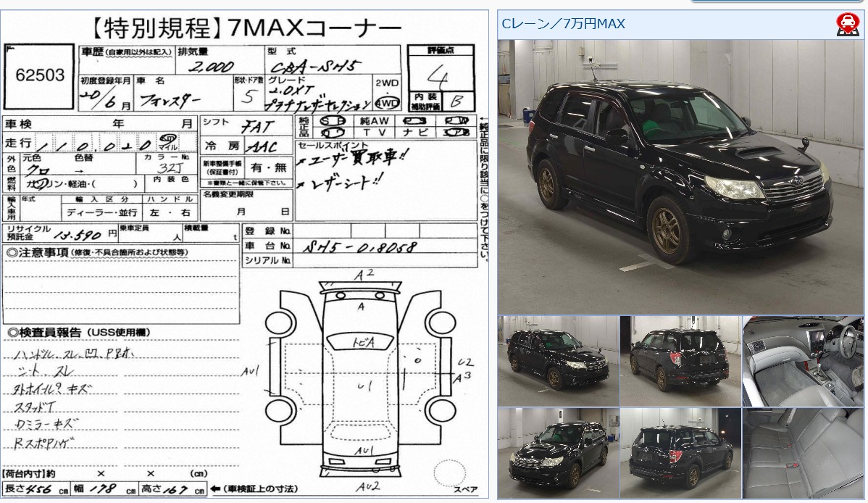Click the red car location icon
Image resolution: width=868 pixels, height=503 pixels.
click(847, 24)
